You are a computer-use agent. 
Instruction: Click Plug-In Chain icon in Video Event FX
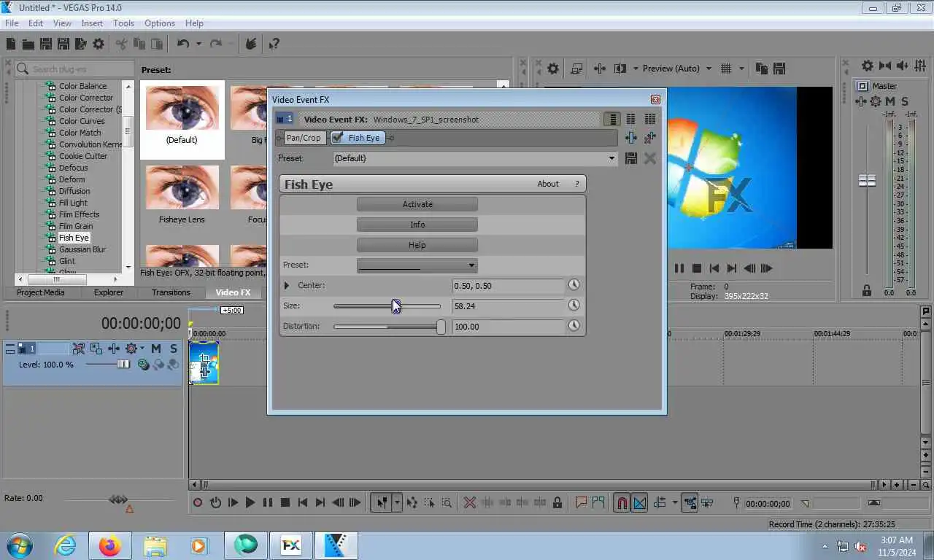click(x=631, y=138)
